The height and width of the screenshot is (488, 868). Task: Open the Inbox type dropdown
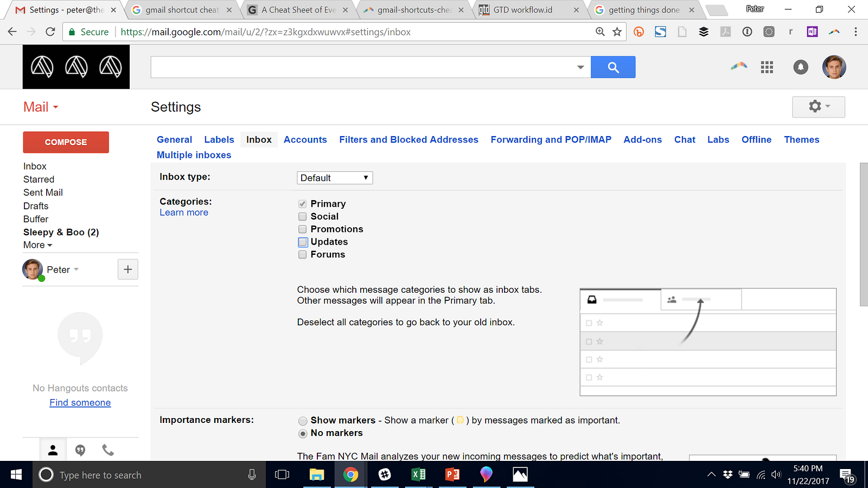point(335,178)
